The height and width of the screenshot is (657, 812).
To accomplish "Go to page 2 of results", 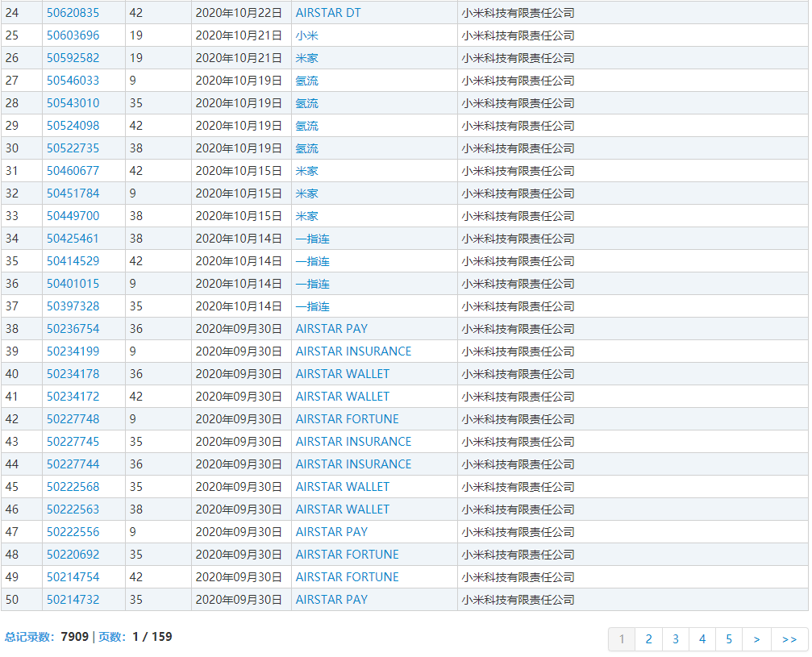I will pos(649,639).
